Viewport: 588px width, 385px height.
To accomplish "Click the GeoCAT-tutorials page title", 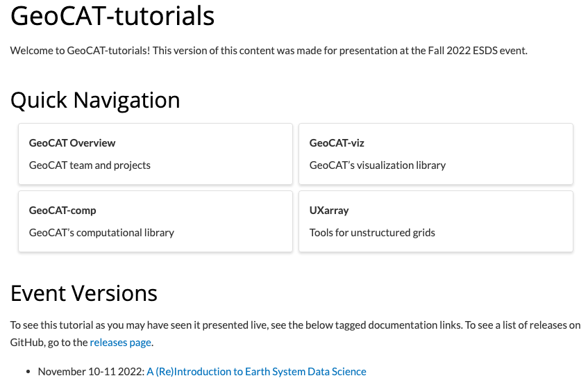I will pos(112,16).
